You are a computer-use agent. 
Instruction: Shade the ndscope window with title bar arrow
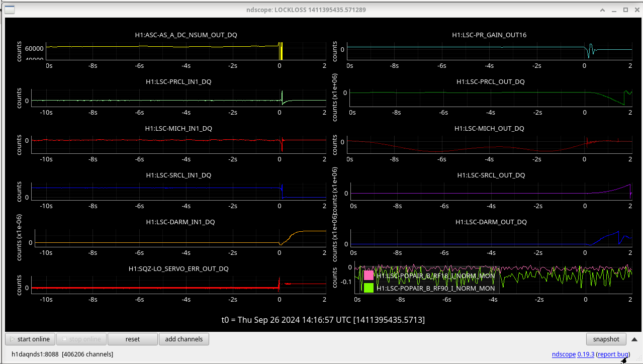(603, 10)
